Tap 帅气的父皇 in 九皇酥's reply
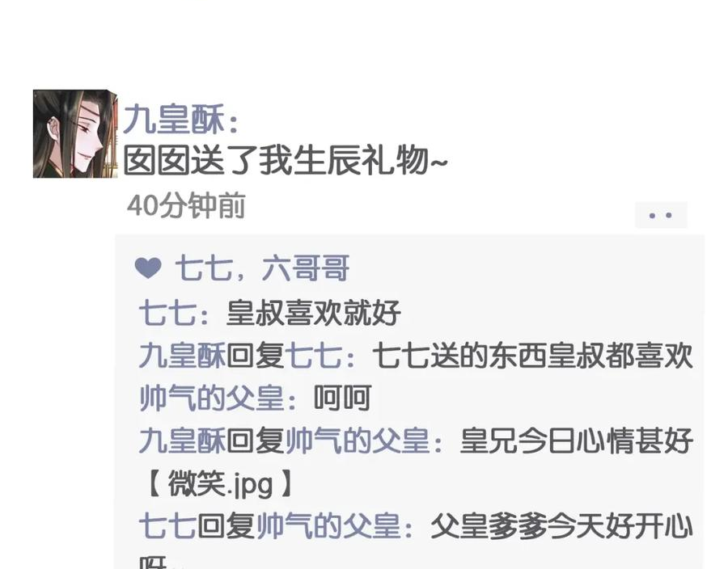The image size is (728, 569). click(x=357, y=440)
